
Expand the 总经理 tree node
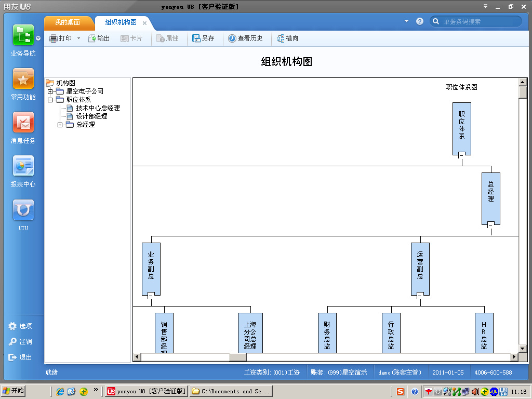click(x=60, y=125)
